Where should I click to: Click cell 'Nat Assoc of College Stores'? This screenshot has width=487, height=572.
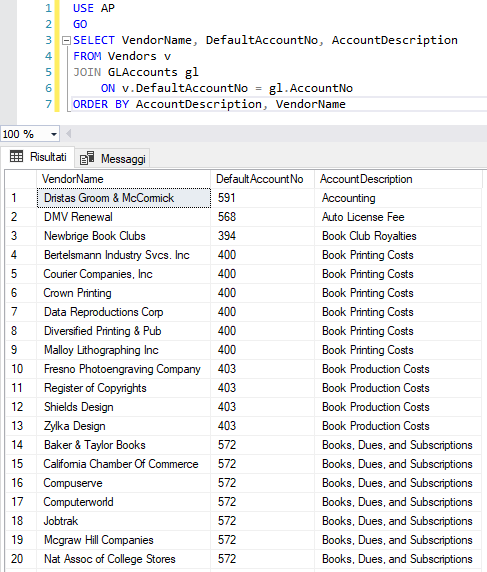[124, 559]
